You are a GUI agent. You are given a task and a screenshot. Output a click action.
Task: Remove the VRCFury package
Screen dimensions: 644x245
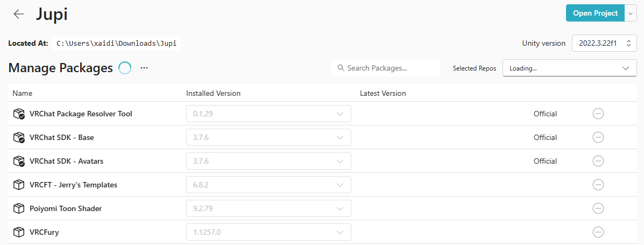598,232
